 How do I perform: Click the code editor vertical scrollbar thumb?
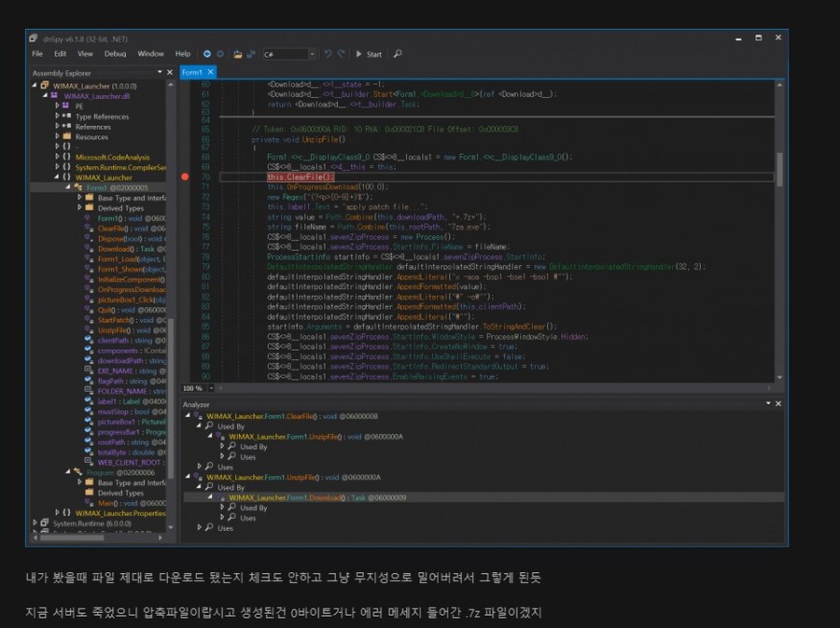click(x=779, y=169)
